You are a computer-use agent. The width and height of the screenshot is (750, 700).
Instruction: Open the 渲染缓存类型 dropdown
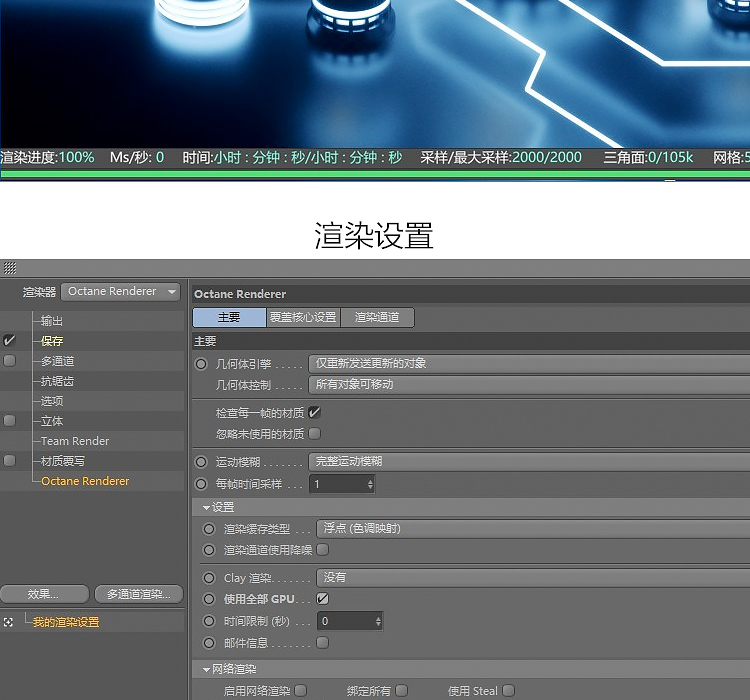533,529
